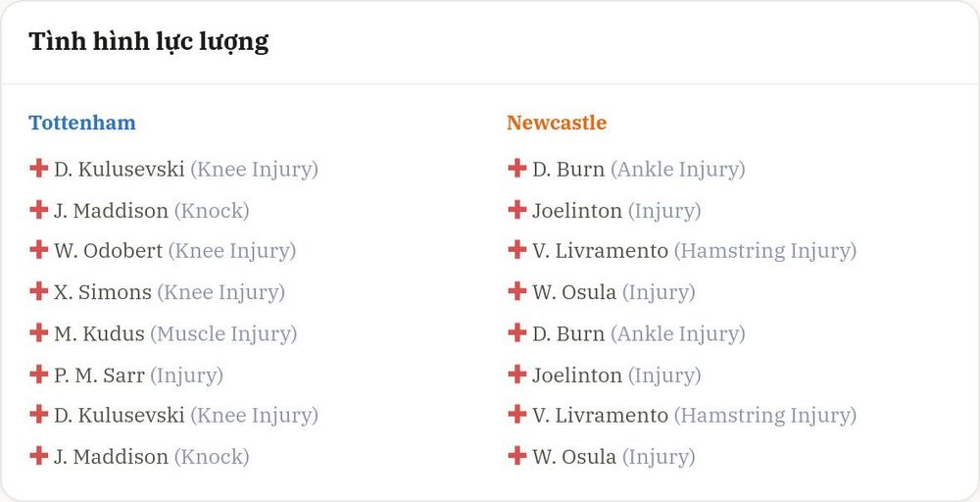Select the player name X. Simons

pyautogui.click(x=103, y=292)
